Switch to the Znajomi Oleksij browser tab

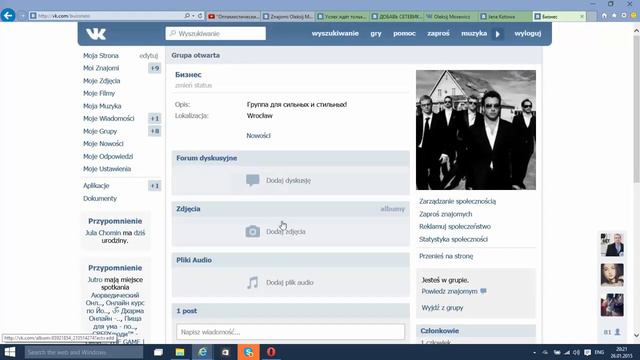(x=287, y=16)
